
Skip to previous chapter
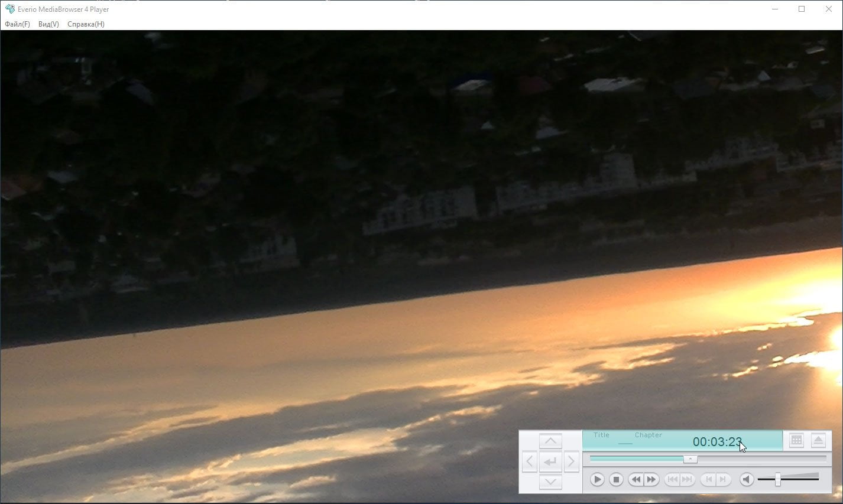(672, 480)
